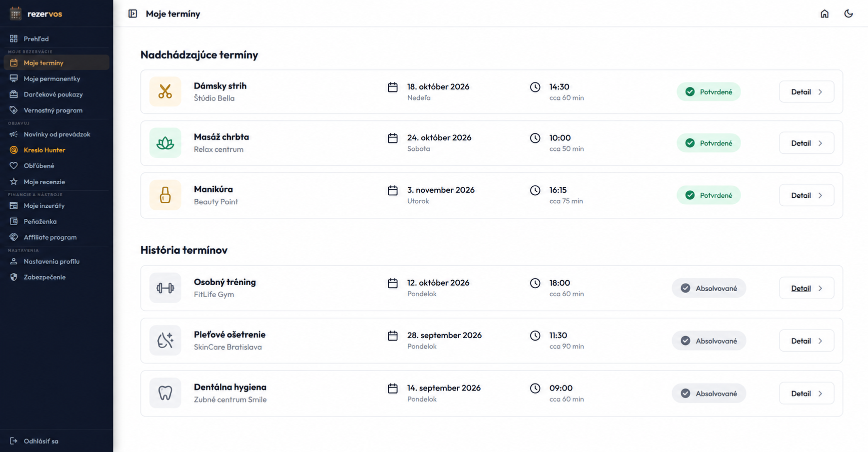
Task: Click Potvrdené badge on Manikúra row
Action: click(x=709, y=195)
